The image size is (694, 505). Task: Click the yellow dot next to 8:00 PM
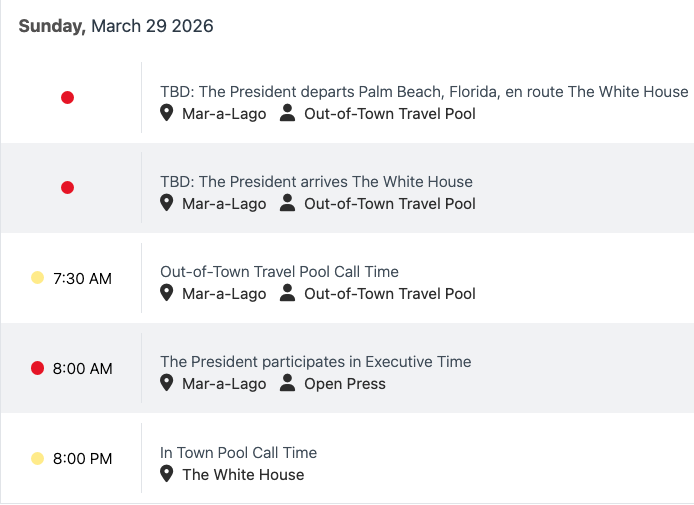click(38, 458)
